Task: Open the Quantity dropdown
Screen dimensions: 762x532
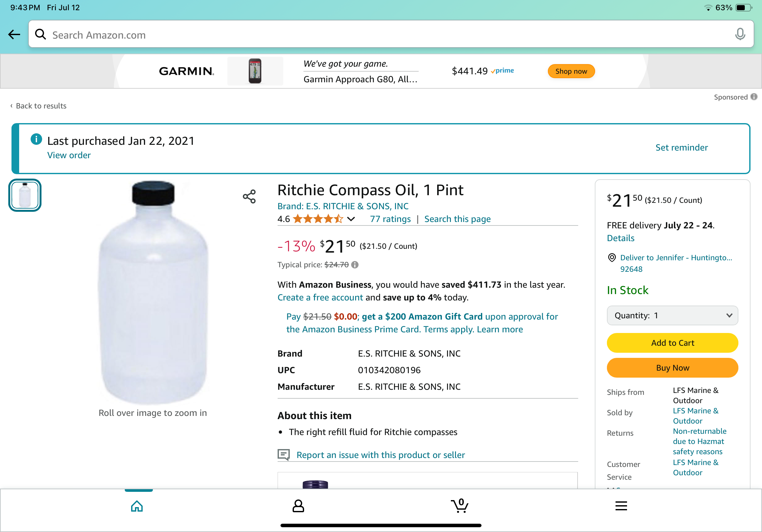Action: (672, 315)
